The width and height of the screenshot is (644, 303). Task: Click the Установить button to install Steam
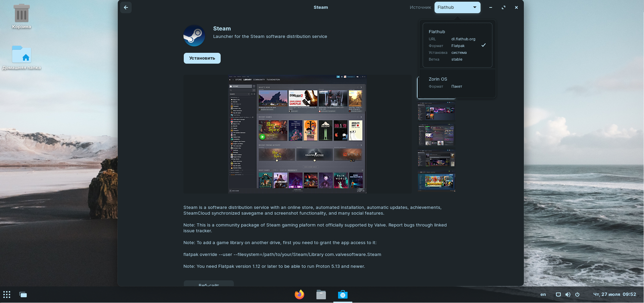[x=202, y=58]
